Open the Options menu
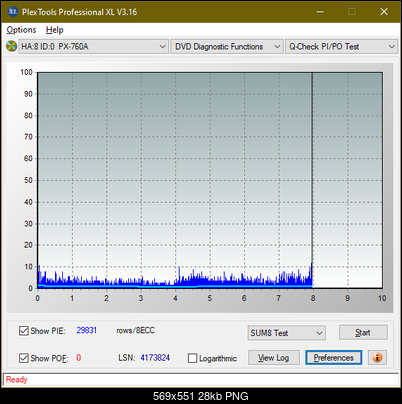The height and width of the screenshot is (404, 402). tap(21, 30)
